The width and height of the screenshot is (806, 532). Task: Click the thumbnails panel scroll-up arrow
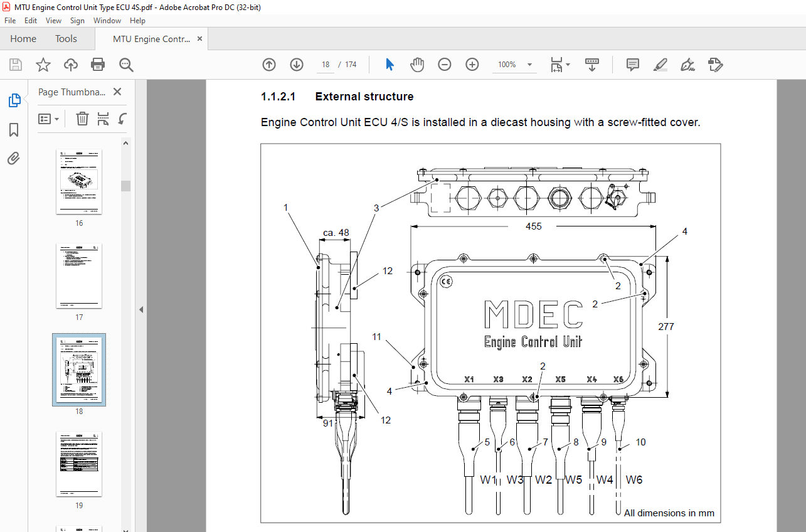(126, 143)
